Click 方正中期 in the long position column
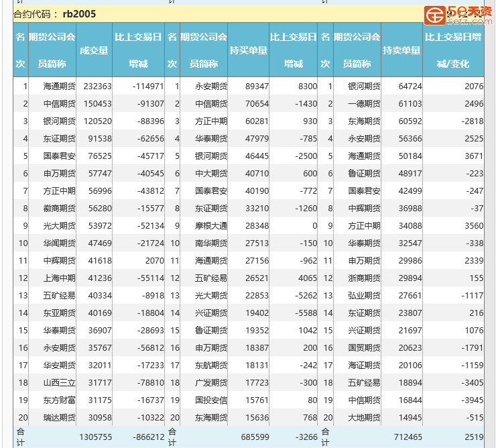The height and width of the screenshot is (448, 496). click(x=211, y=121)
